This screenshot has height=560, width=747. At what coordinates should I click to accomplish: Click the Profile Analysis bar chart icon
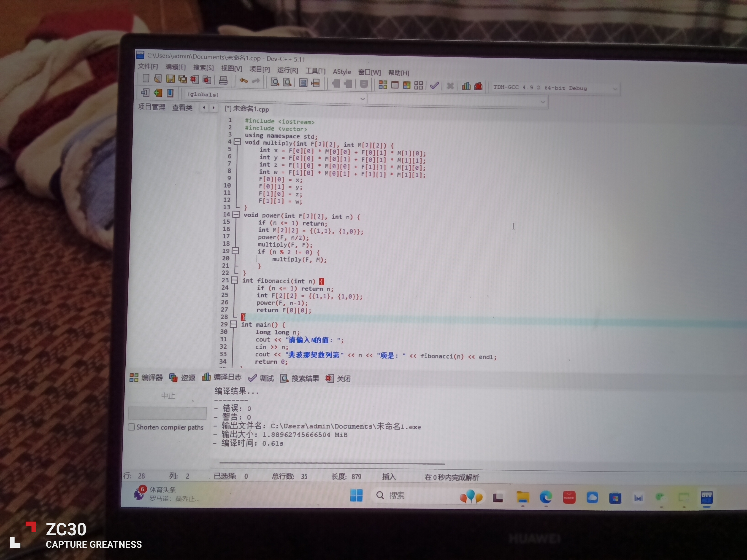[466, 86]
